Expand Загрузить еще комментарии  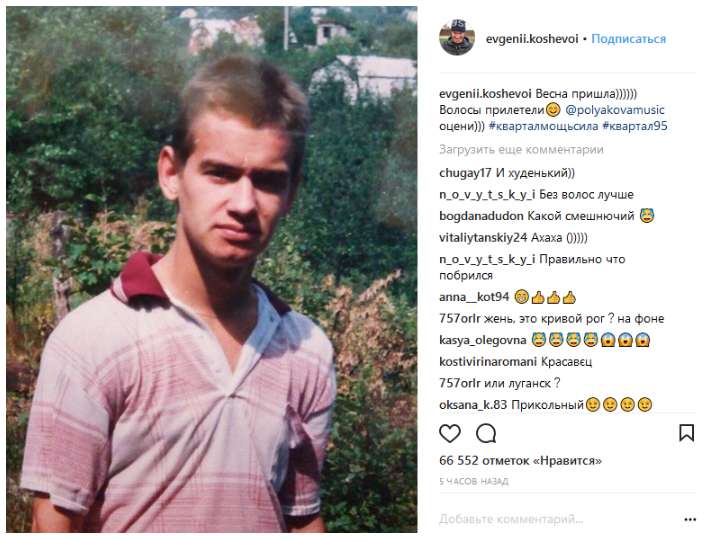point(521,150)
